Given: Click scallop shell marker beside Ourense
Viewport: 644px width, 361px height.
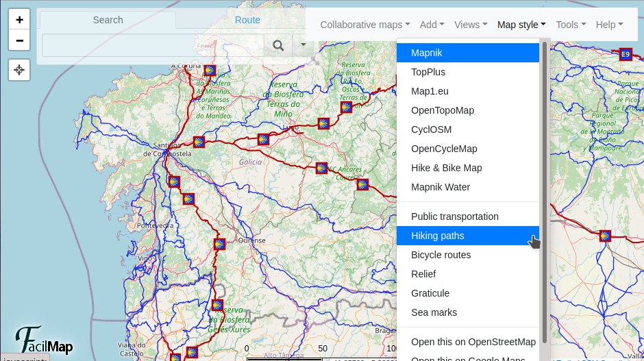Looking at the screenshot, I should click(x=219, y=245).
